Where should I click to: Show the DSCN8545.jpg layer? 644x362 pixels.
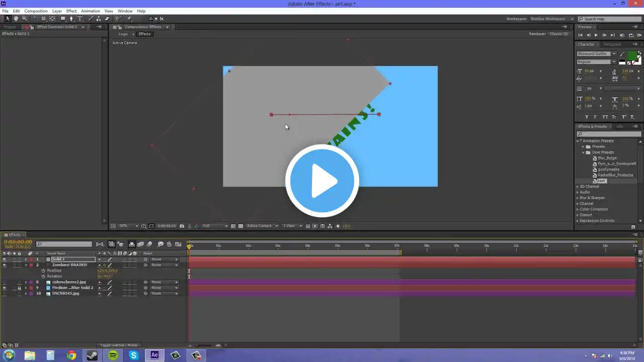(x=5, y=294)
